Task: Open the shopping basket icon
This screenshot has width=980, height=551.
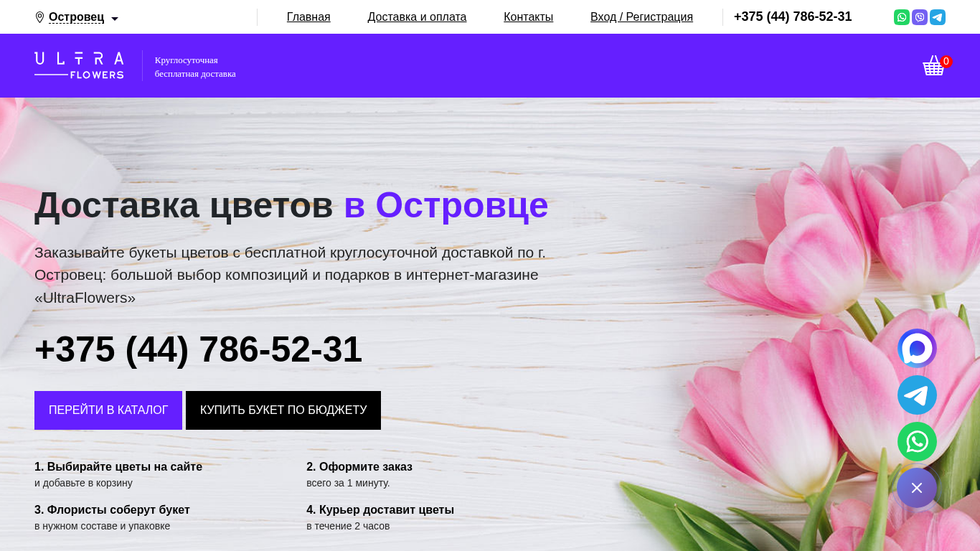Action: click(933, 65)
